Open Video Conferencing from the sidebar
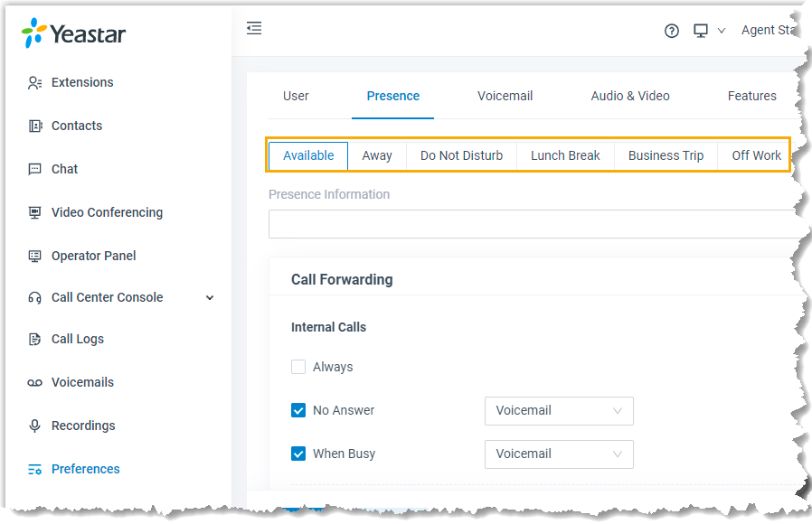This screenshot has height=524, width=812. [108, 212]
